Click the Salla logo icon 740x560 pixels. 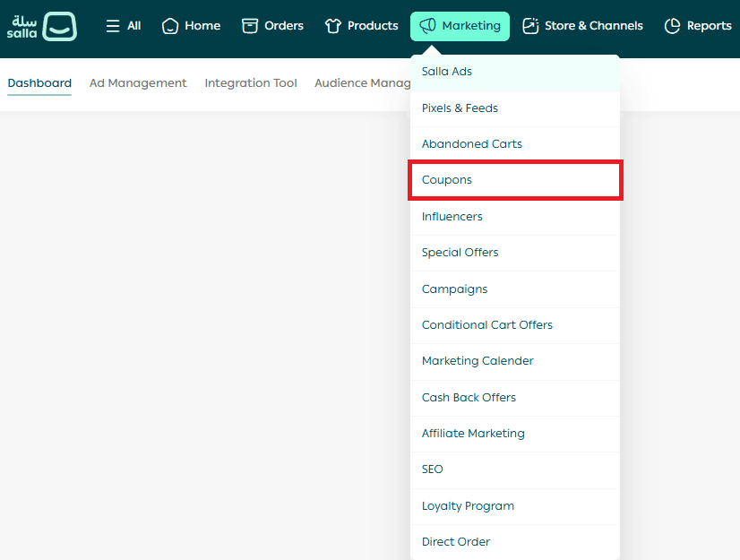[59, 26]
